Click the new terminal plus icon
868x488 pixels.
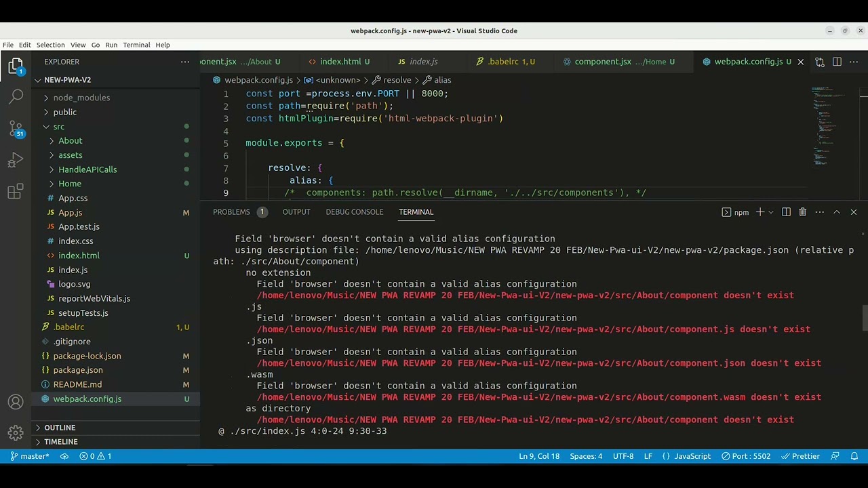click(759, 212)
